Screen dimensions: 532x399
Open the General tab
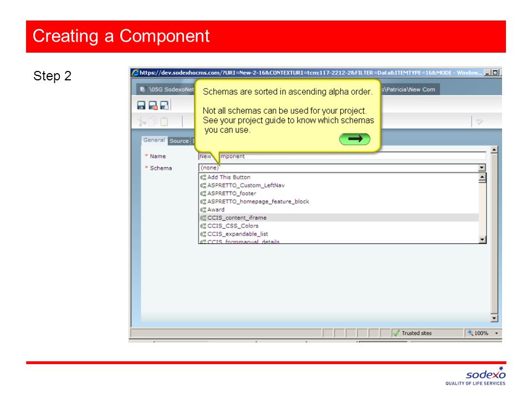[x=154, y=140]
